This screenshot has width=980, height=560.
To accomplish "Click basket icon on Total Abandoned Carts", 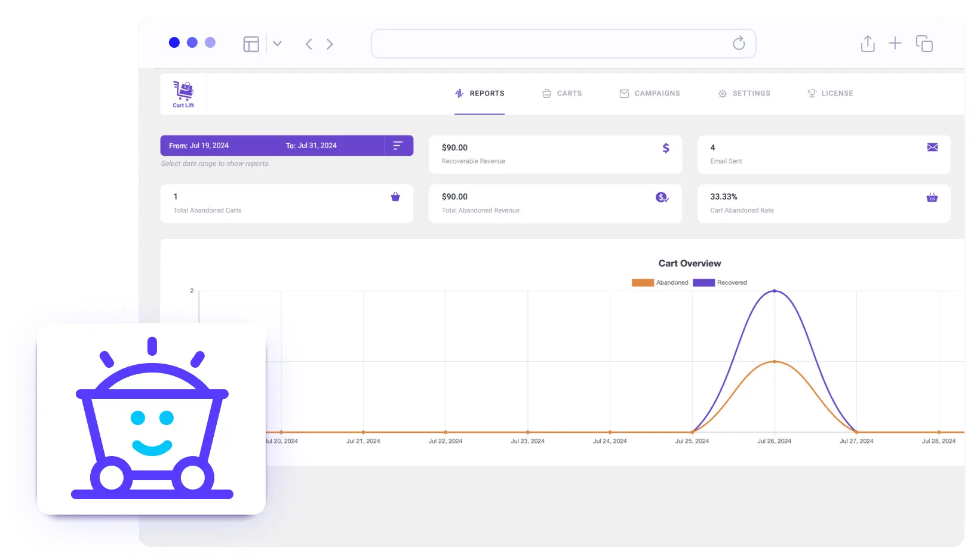I will tap(395, 197).
